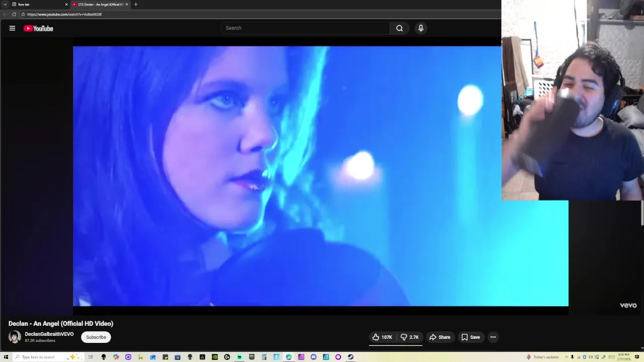The height and width of the screenshot is (362, 644).
Task: Open Microsoft Edge in the taskbar
Action: (x=289, y=357)
